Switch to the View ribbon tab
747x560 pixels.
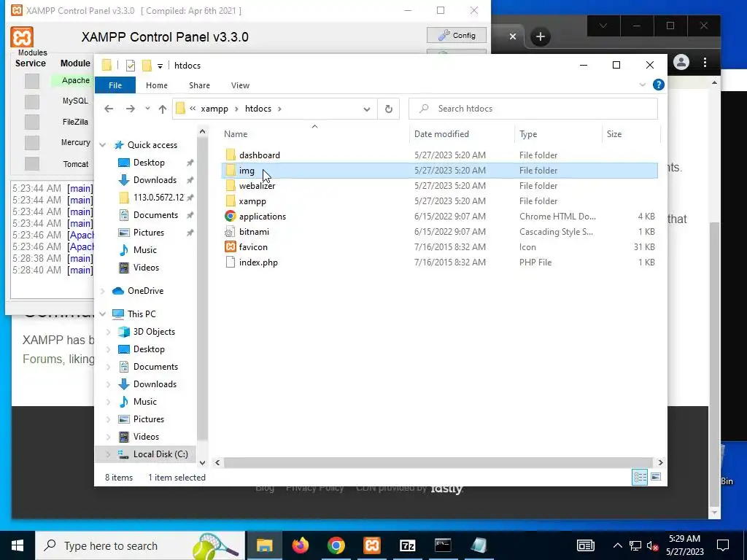click(x=240, y=85)
